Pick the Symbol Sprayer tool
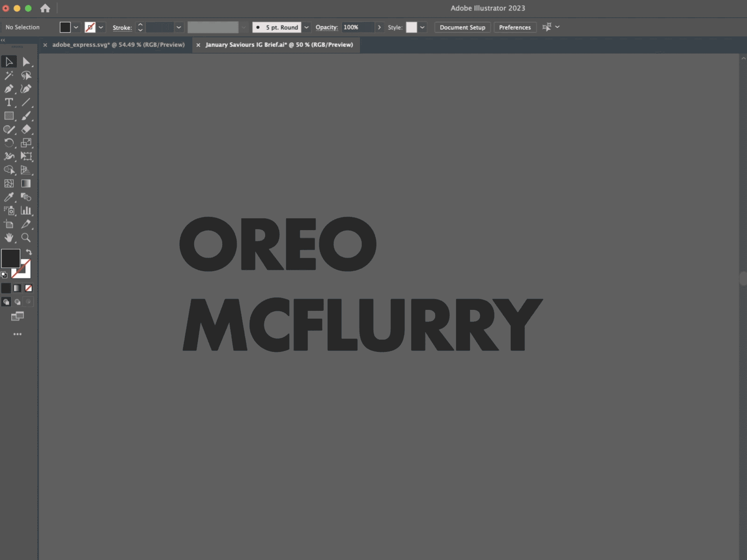The image size is (747, 560). tap(9, 210)
